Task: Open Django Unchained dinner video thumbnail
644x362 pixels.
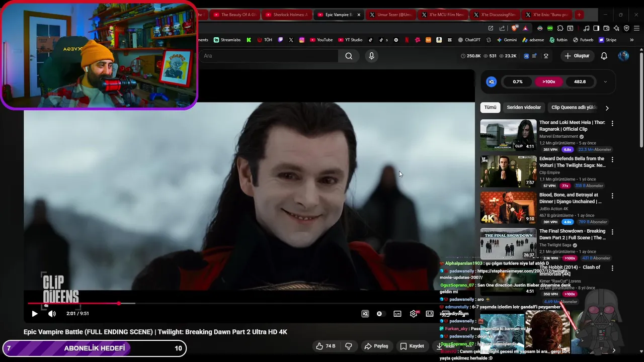Action: pos(508,207)
